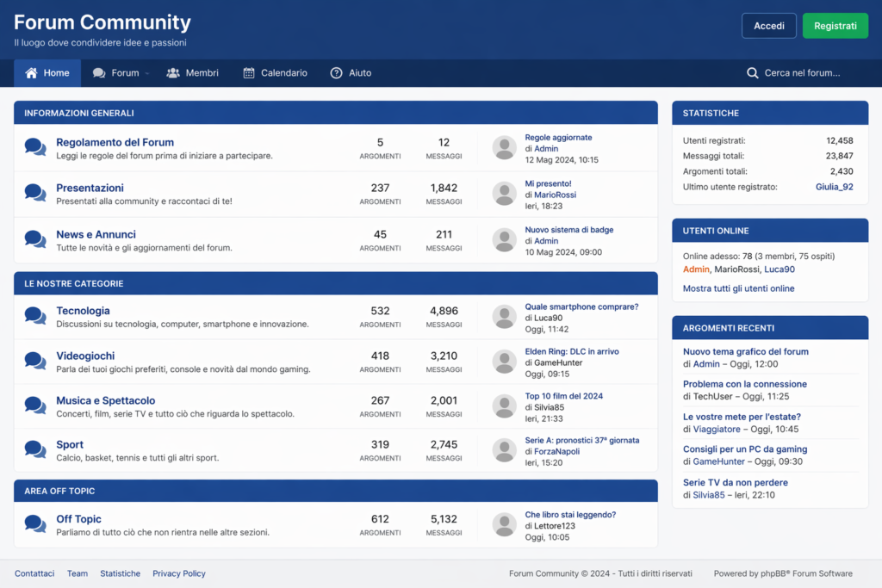Click the search magnifier icon

753,73
